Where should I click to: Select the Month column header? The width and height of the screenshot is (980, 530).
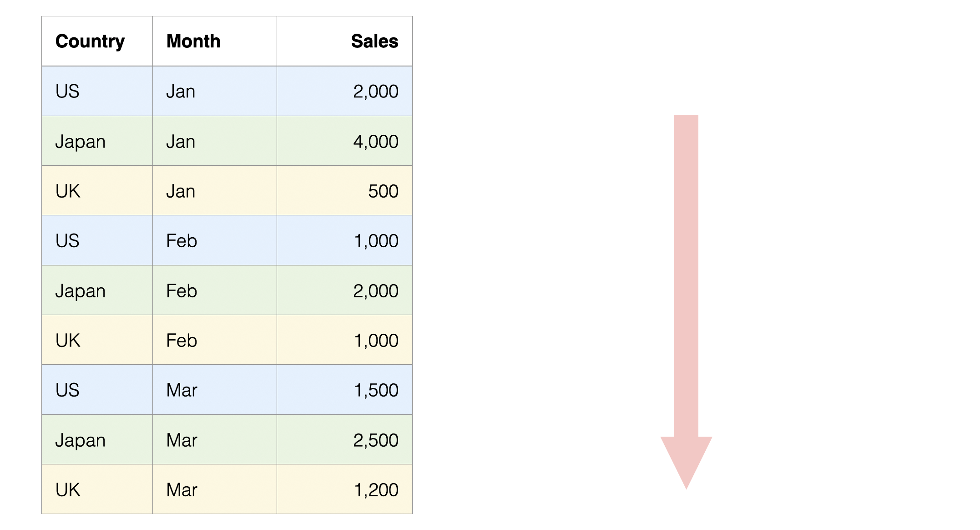[193, 41]
